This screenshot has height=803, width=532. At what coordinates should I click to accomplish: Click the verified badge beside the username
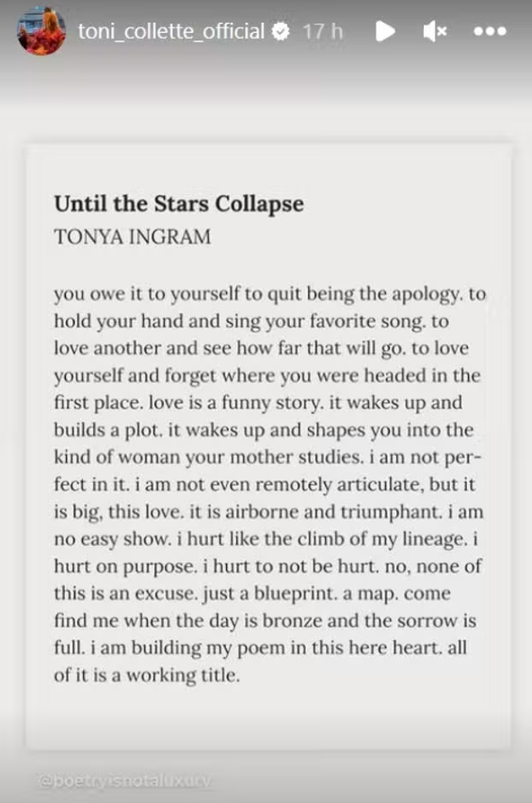pos(280,32)
